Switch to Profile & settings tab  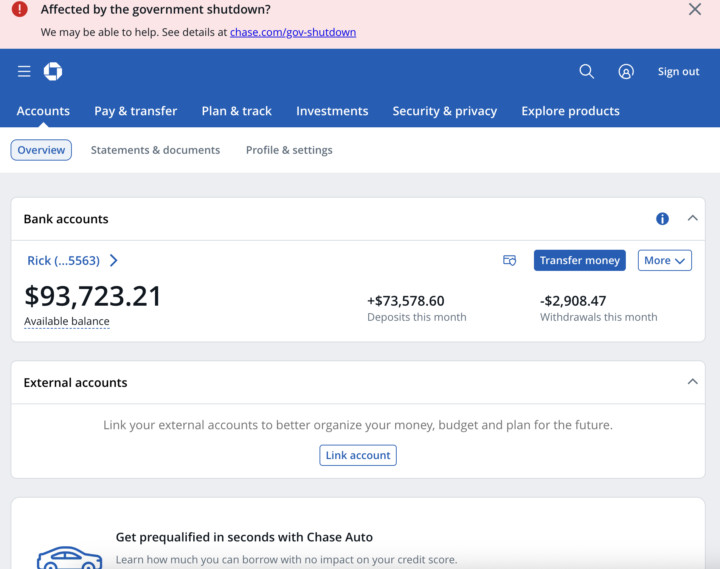tap(289, 150)
